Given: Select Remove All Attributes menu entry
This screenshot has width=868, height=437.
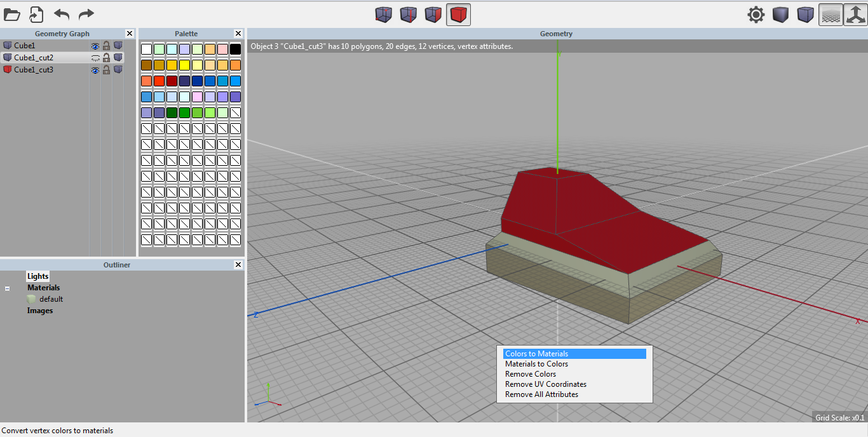Looking at the screenshot, I should point(574,394).
